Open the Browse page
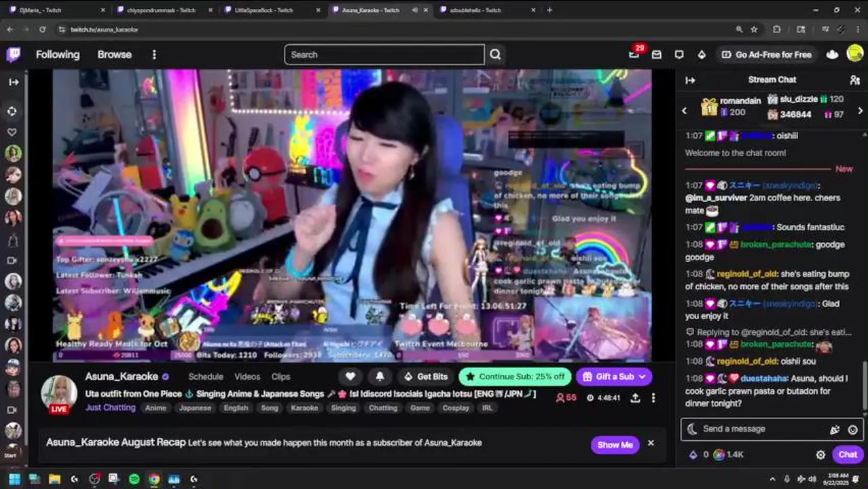Viewport: 868px width, 489px height. click(x=114, y=55)
